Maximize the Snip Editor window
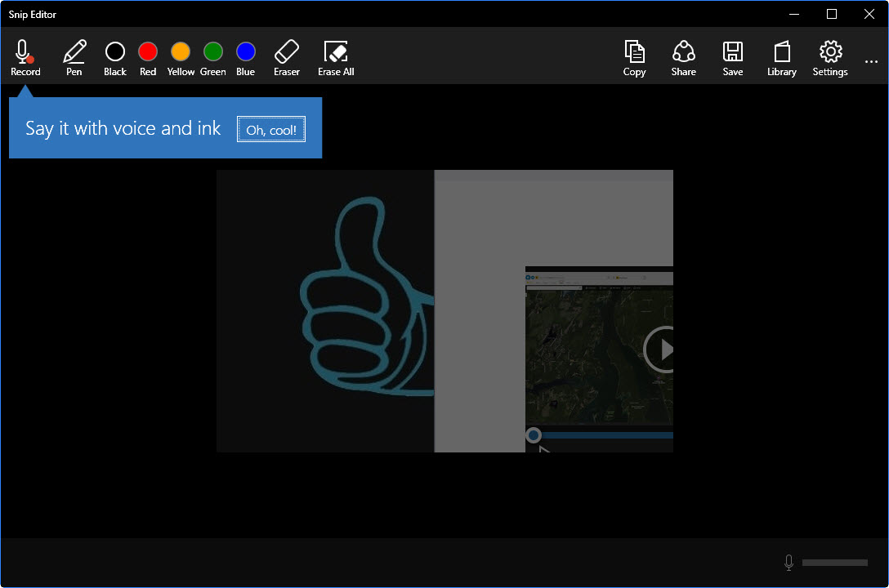889x588 pixels. click(831, 14)
